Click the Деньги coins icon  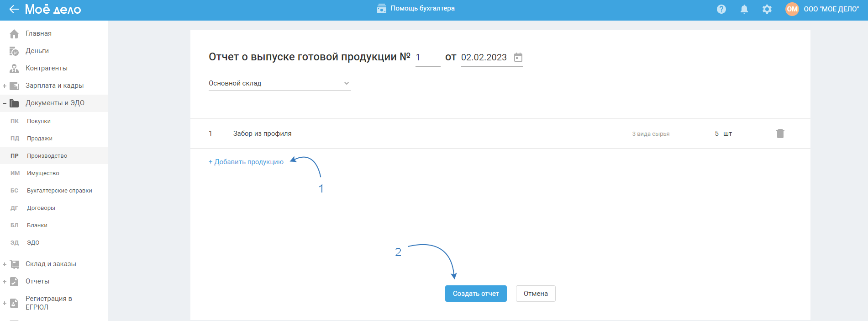coord(14,51)
